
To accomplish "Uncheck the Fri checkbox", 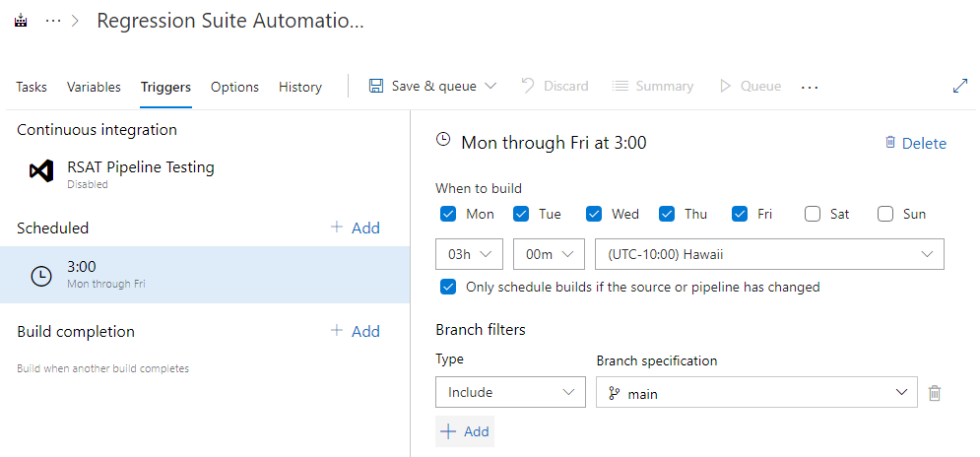I will (x=740, y=214).
